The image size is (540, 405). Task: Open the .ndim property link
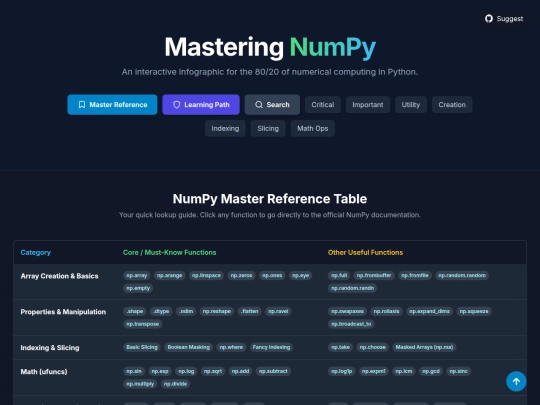pos(186,311)
